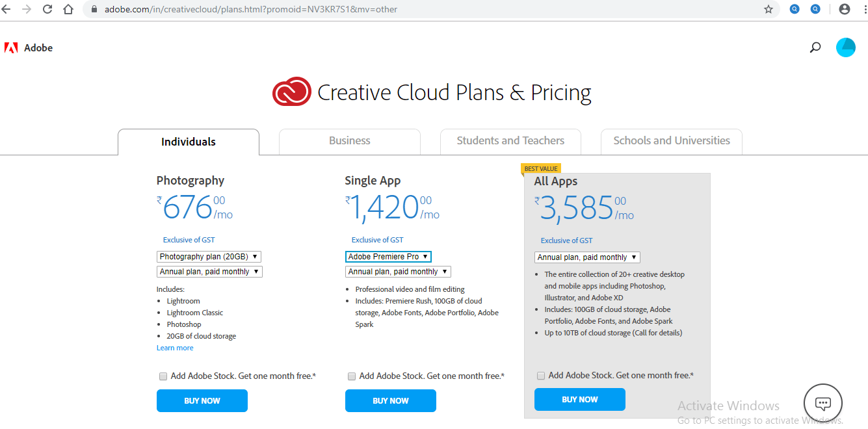Open the chat support bubble icon
Image resolution: width=868 pixels, height=429 pixels.
click(822, 403)
